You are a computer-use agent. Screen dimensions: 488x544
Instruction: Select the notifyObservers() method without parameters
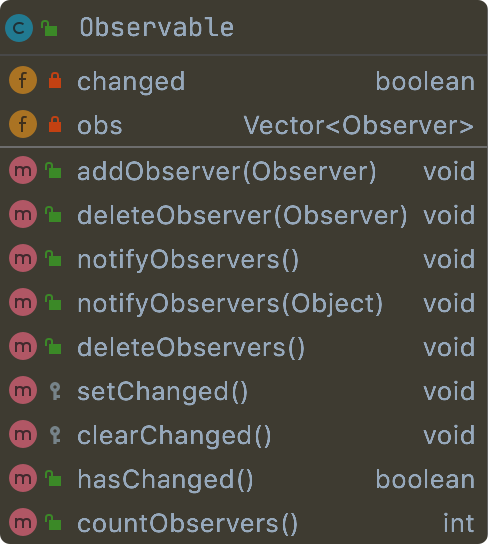pos(188,260)
